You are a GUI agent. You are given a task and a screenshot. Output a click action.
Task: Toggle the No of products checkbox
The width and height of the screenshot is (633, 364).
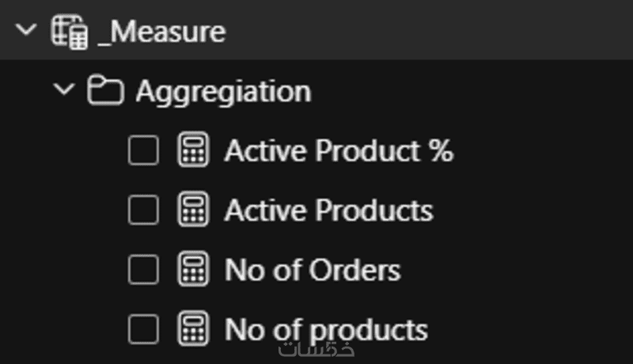point(143,329)
